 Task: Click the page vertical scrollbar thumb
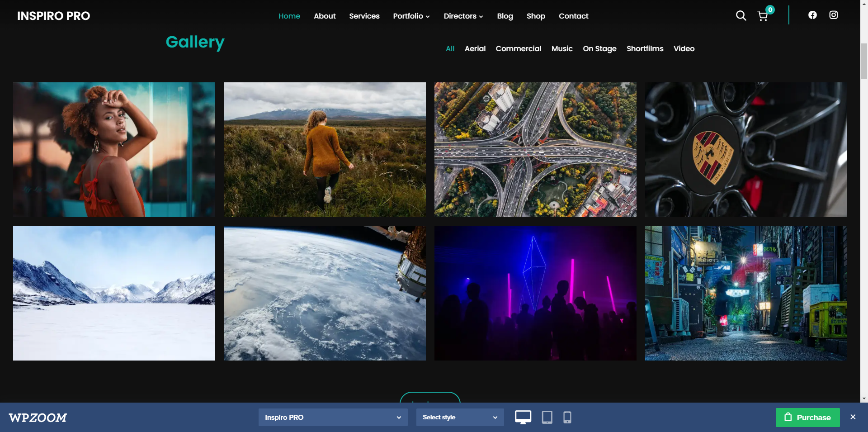864,61
